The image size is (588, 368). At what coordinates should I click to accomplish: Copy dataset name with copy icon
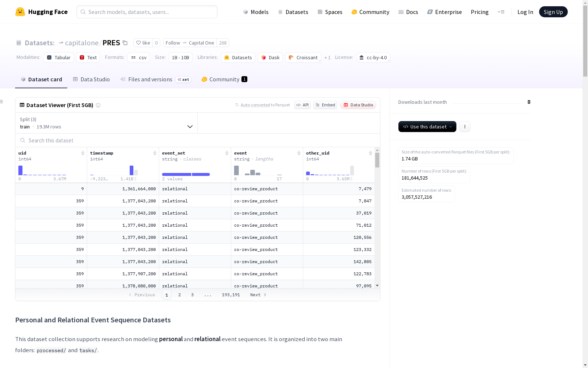(x=125, y=43)
